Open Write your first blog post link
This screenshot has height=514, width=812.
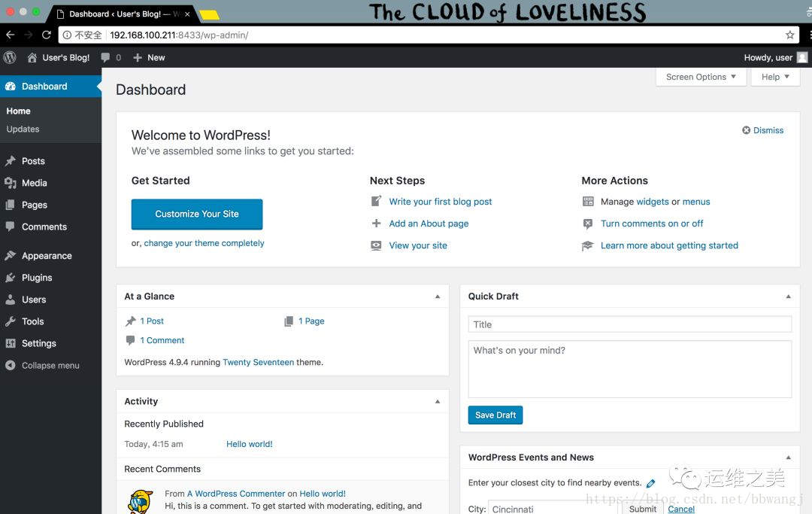[440, 202]
